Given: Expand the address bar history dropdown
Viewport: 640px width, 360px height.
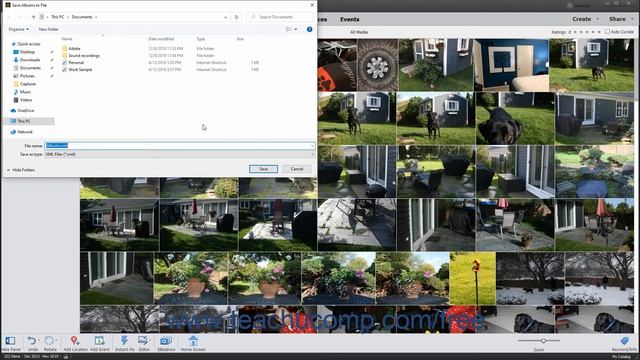Looking at the screenshot, I should click(x=225, y=17).
